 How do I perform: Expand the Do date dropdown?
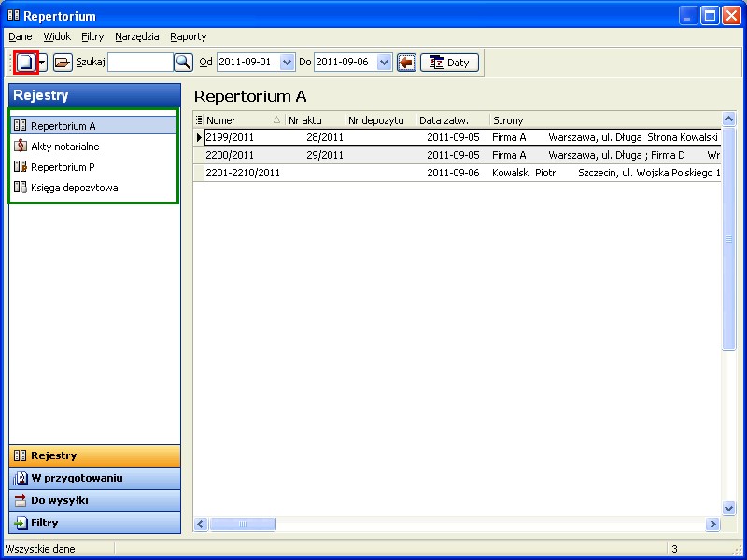(384, 63)
